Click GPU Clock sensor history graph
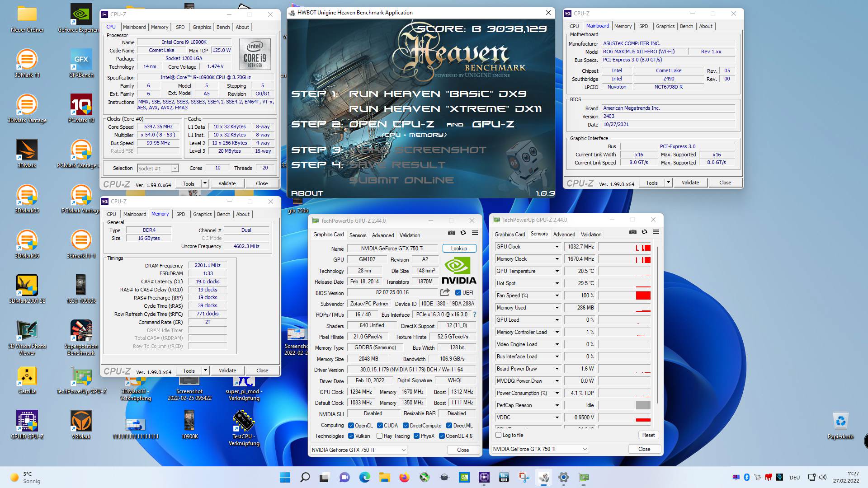The image size is (868, 488). [624, 247]
